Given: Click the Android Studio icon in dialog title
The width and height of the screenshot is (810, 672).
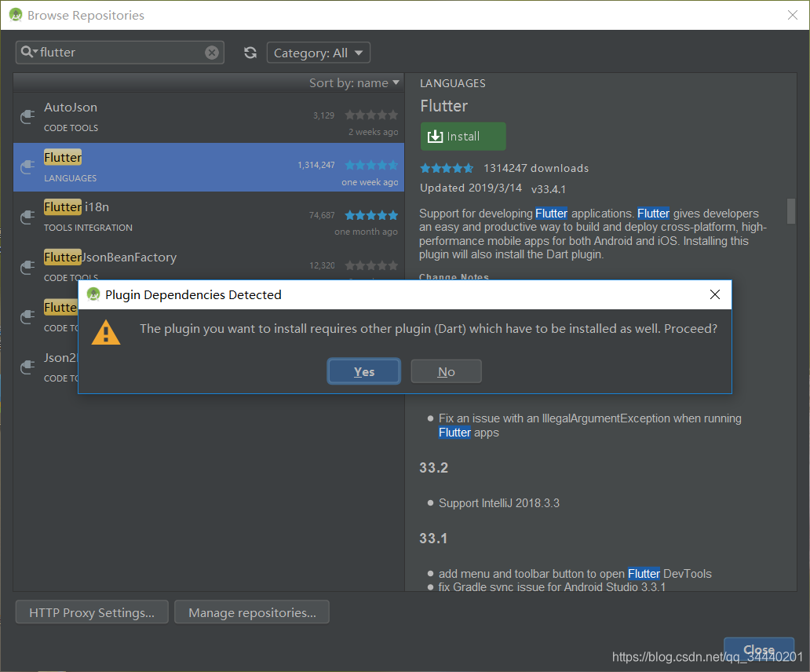Looking at the screenshot, I should [93, 294].
